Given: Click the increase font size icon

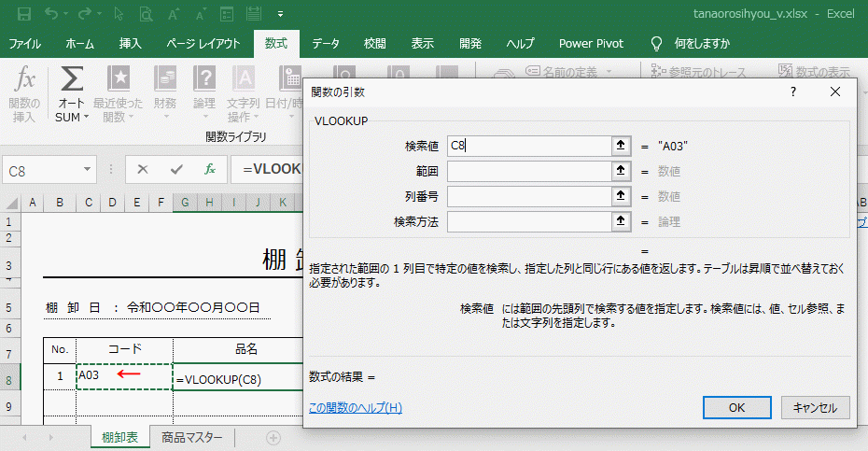Looking at the screenshot, I should [x=174, y=14].
